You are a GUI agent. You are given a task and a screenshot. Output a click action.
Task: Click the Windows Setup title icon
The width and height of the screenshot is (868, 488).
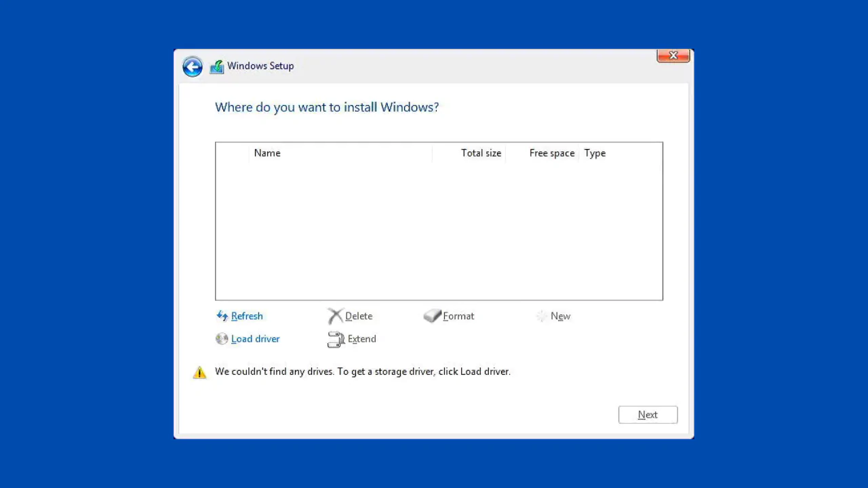pyautogui.click(x=217, y=66)
